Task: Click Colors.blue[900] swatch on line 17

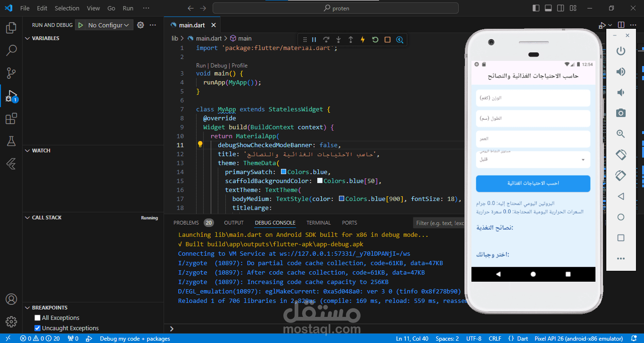Action: point(341,199)
